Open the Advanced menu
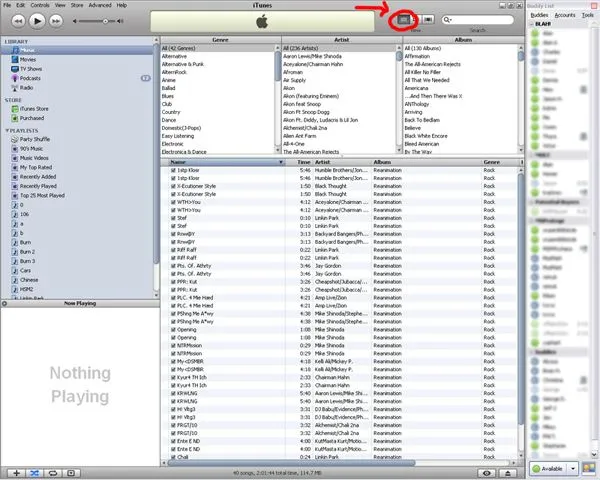Screen dimensions: 600x480 (99, 5)
